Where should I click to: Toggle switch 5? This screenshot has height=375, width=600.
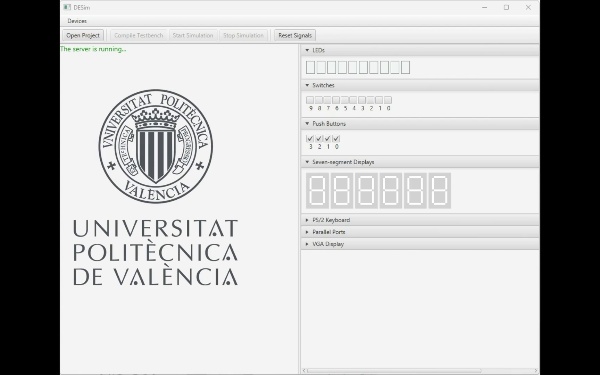pyautogui.click(x=345, y=100)
